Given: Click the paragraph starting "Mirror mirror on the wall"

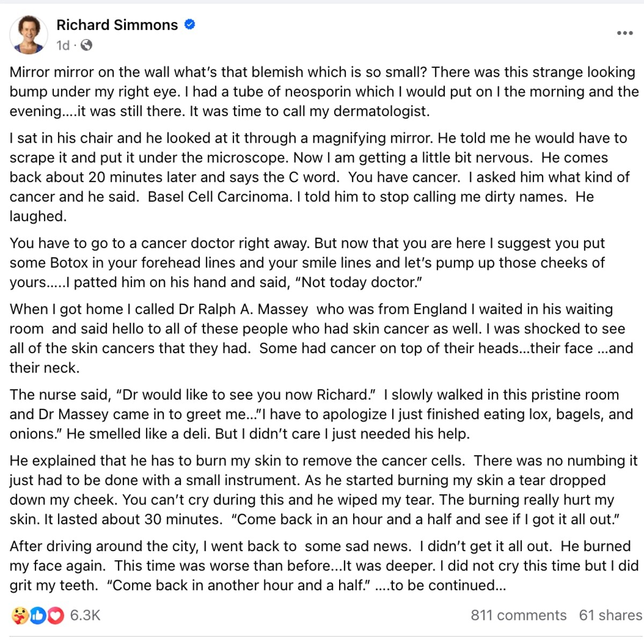Looking at the screenshot, I should click(324, 92).
